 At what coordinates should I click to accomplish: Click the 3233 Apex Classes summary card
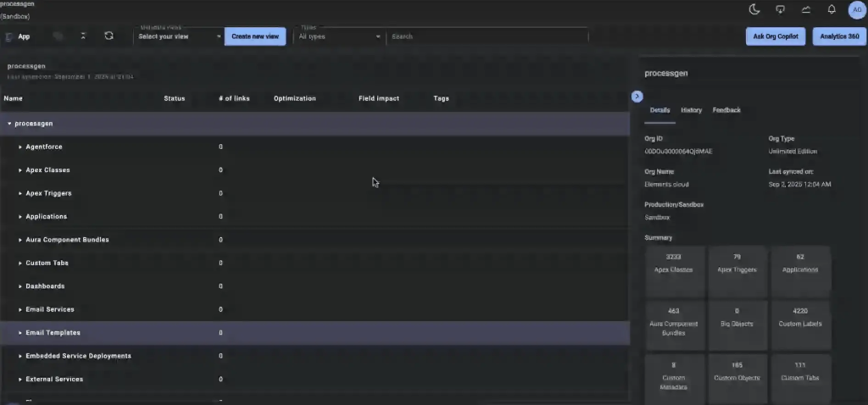674,272
